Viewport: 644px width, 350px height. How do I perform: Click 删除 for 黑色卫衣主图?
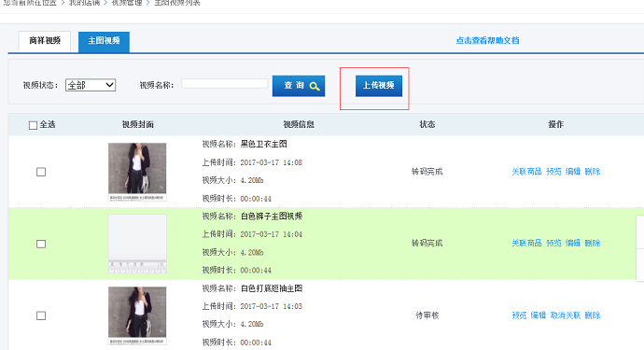(593, 172)
